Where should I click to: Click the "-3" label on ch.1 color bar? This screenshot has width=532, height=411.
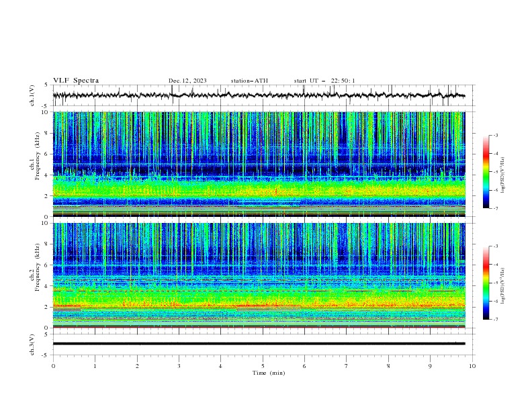click(495, 135)
